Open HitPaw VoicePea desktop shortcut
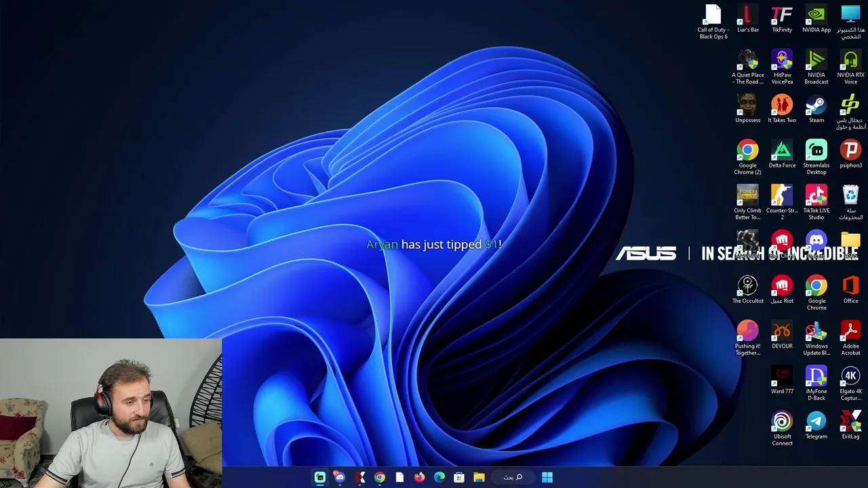The width and height of the screenshot is (868, 488). tap(782, 67)
